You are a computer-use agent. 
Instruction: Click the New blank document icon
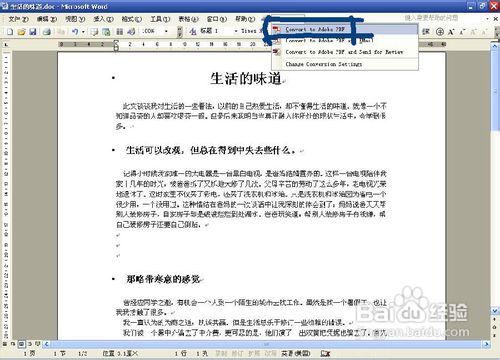click(10, 32)
